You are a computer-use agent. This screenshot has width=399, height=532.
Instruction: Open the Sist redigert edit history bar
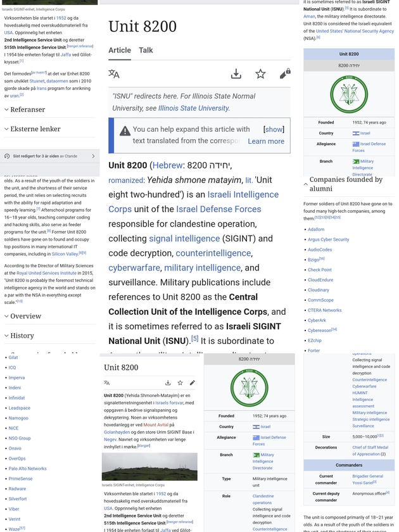point(49,156)
